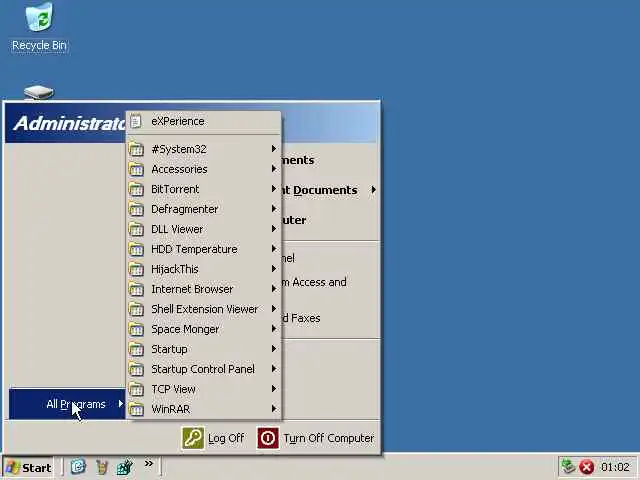Click the drive icon below Recycle Bin
Image resolution: width=640 pixels, height=480 pixels.
coord(38,92)
